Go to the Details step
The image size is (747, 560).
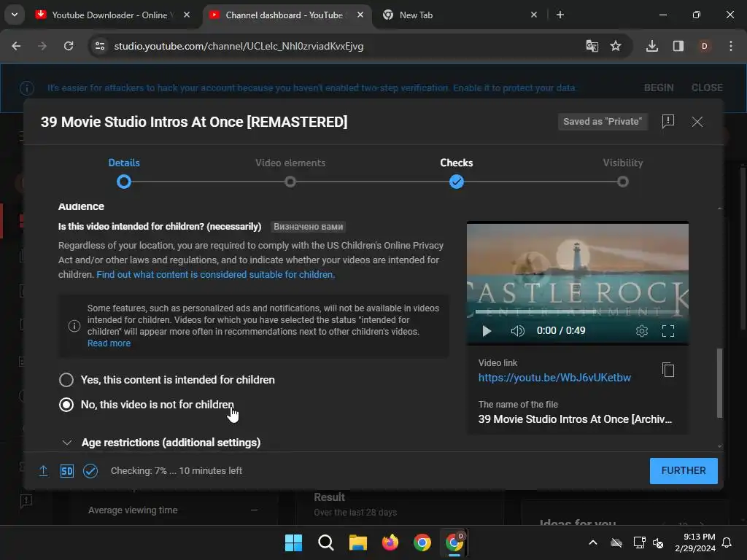point(124,163)
